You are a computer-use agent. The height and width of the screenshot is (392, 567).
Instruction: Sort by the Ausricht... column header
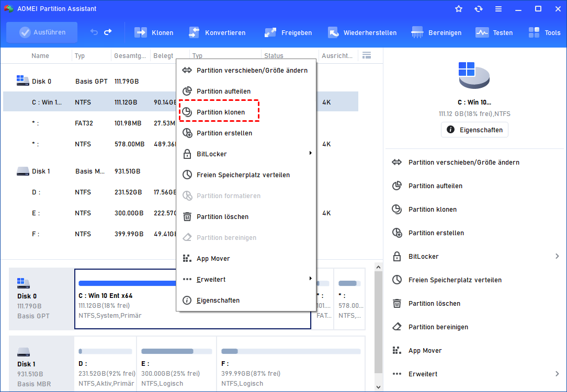click(x=337, y=55)
